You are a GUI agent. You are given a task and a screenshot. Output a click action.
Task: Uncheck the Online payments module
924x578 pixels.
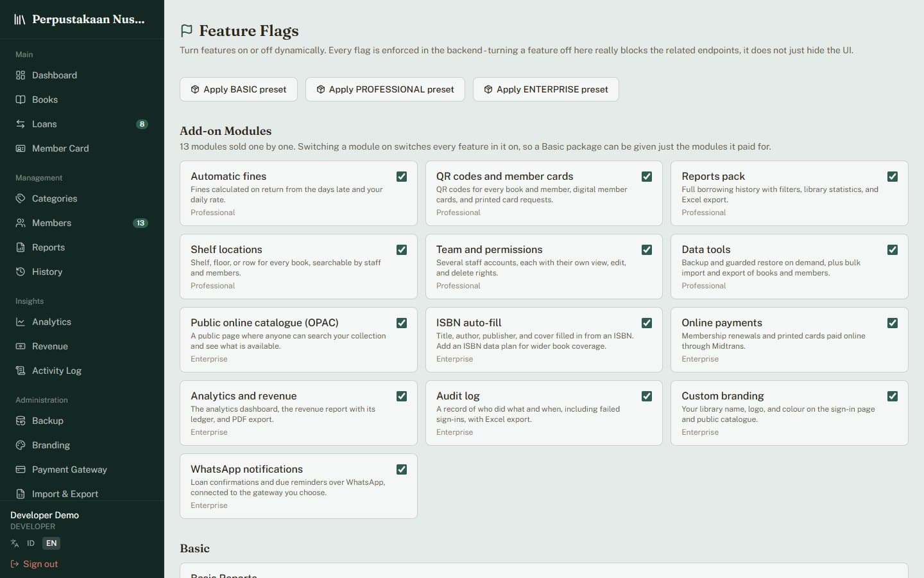[x=893, y=323]
